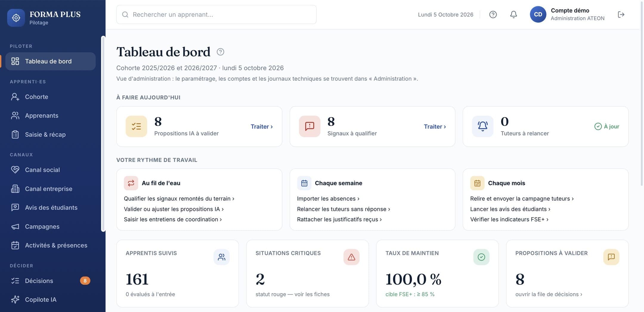The image size is (644, 312).
Task: Click Traiter for Signaux à qualifier
Action: point(435,127)
